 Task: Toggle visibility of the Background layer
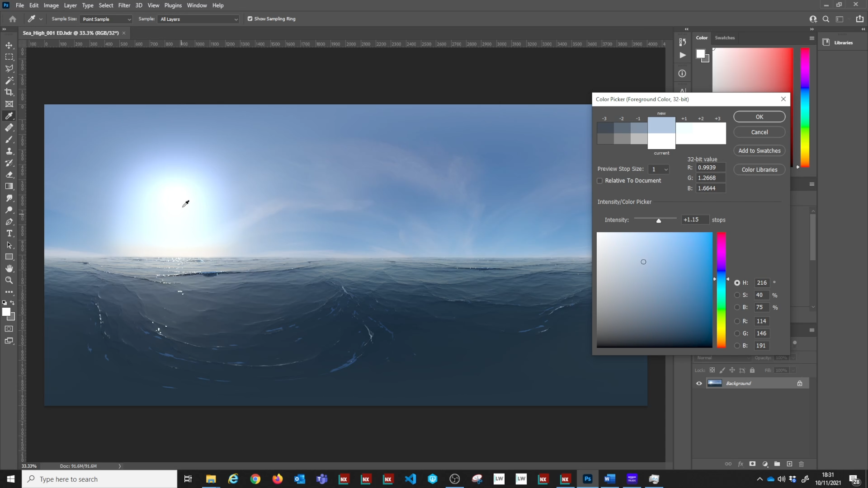click(x=698, y=383)
